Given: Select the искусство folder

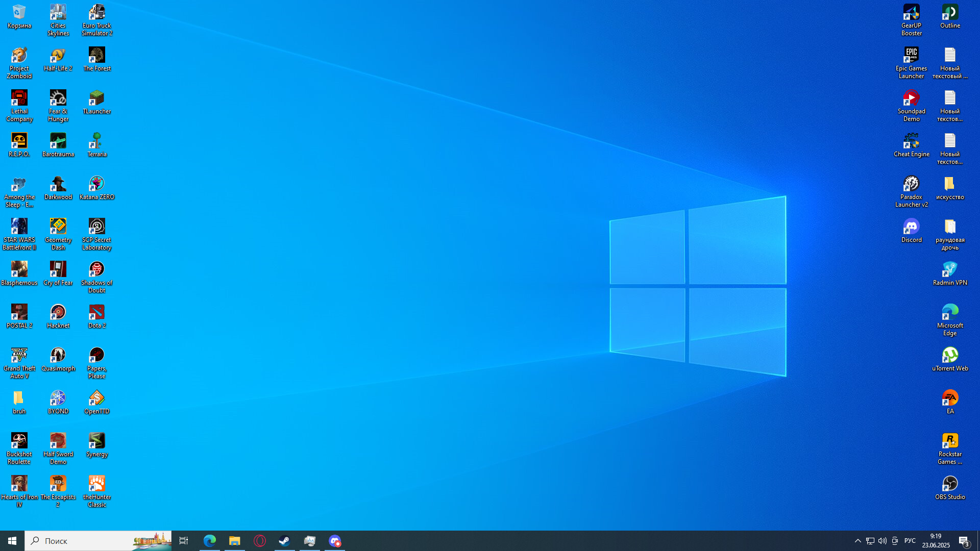Looking at the screenshot, I should (950, 188).
